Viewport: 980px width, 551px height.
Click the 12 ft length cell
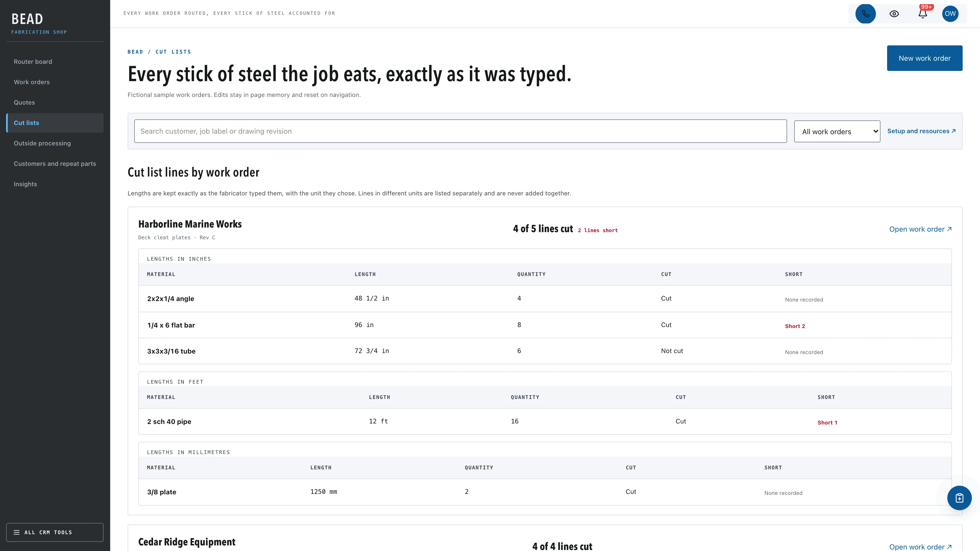378,421
